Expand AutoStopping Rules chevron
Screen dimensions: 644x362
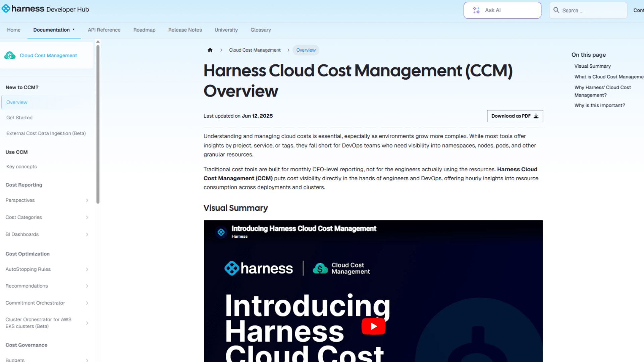click(x=87, y=269)
